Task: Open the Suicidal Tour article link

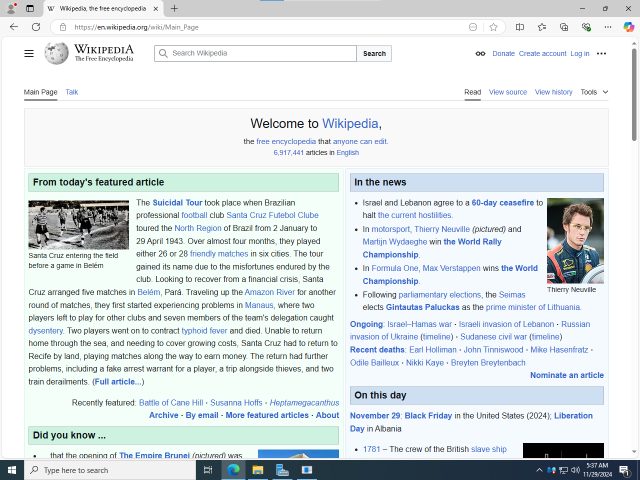Action: [177, 203]
